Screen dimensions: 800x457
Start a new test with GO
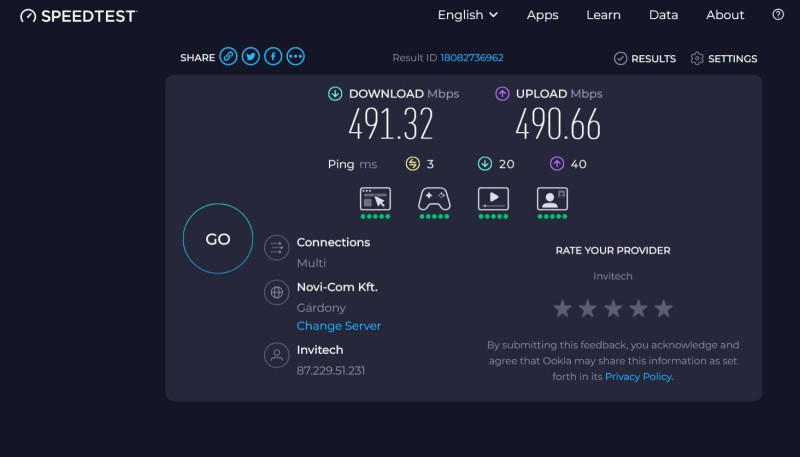point(218,239)
